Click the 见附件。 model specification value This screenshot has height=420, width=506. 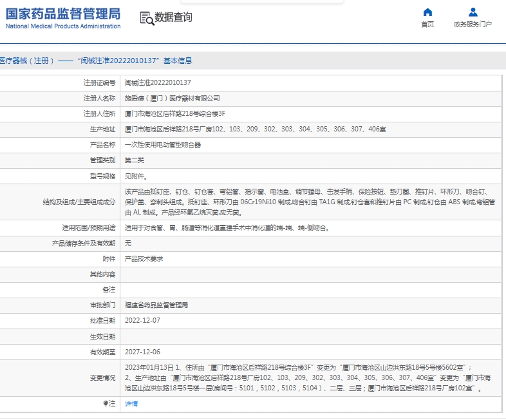(x=136, y=177)
